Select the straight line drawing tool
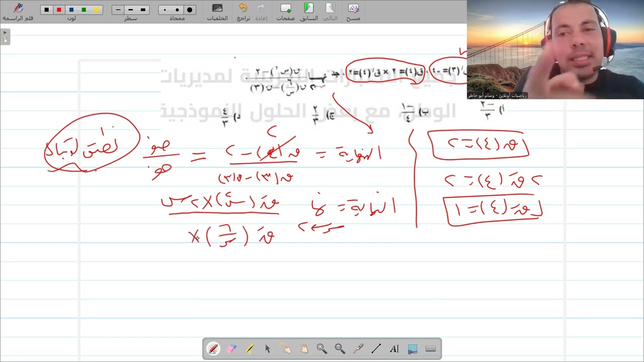644x362 pixels. point(376,348)
